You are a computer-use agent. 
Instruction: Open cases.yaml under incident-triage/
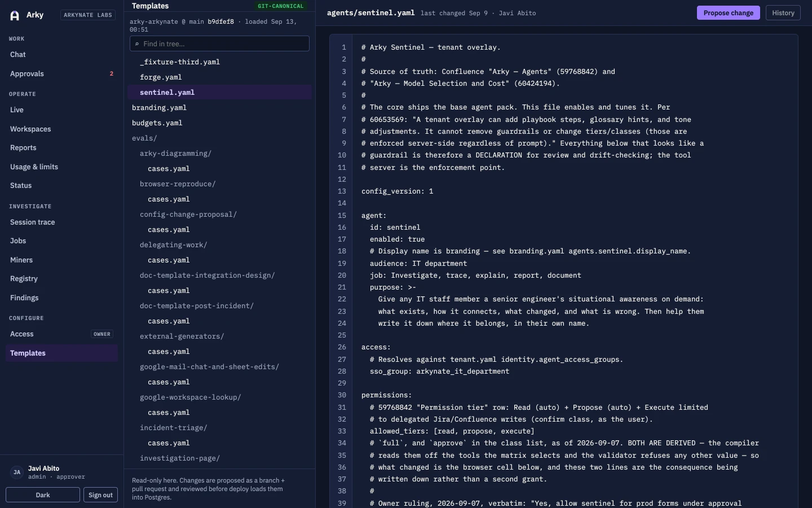[x=219, y=443]
